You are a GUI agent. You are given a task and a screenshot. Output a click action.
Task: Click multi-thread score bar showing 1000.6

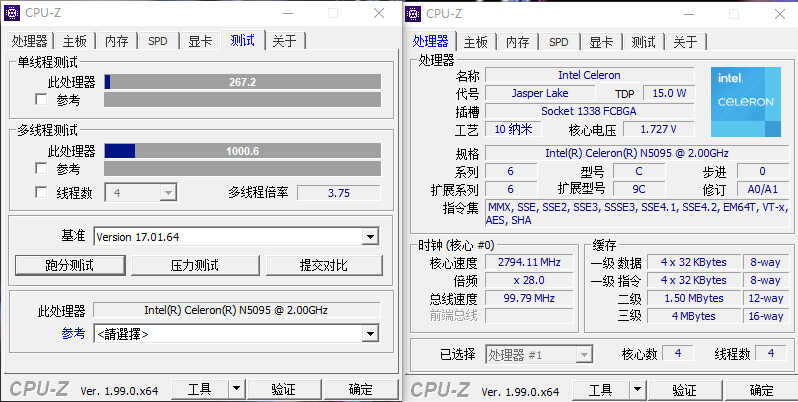[x=243, y=151]
